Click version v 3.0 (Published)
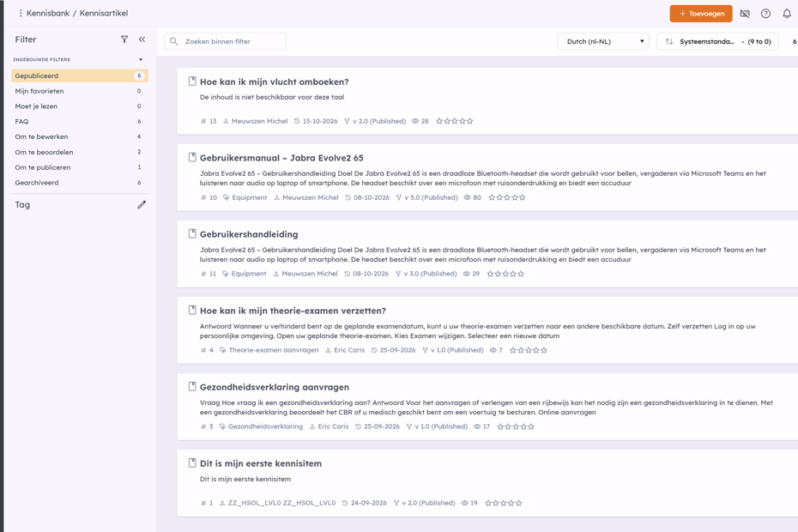798x532 pixels. pyautogui.click(x=430, y=274)
